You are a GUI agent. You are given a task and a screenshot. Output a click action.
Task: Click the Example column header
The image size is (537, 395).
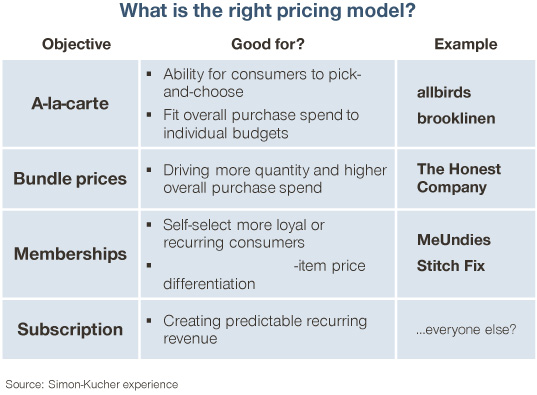466,44
